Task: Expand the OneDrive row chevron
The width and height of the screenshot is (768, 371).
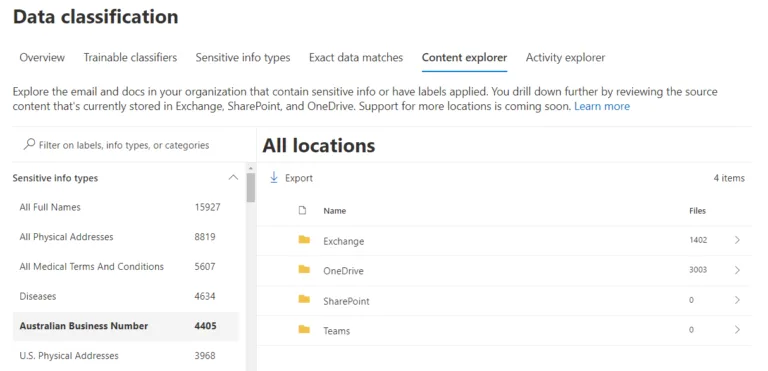Action: pos(737,270)
